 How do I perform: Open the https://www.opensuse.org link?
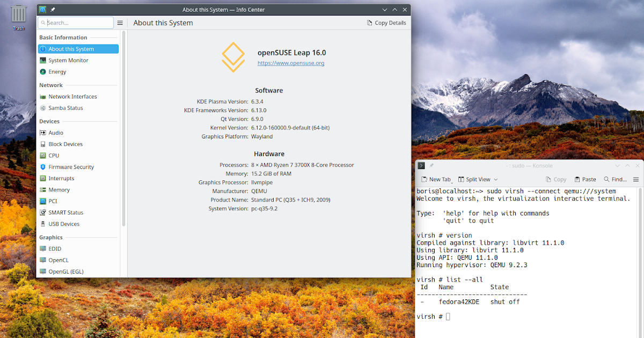291,63
